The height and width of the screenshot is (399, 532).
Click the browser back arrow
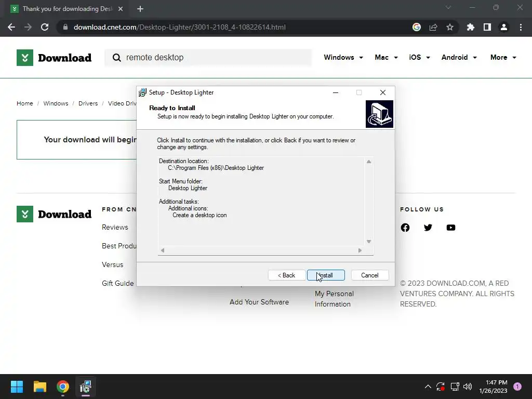[11, 27]
